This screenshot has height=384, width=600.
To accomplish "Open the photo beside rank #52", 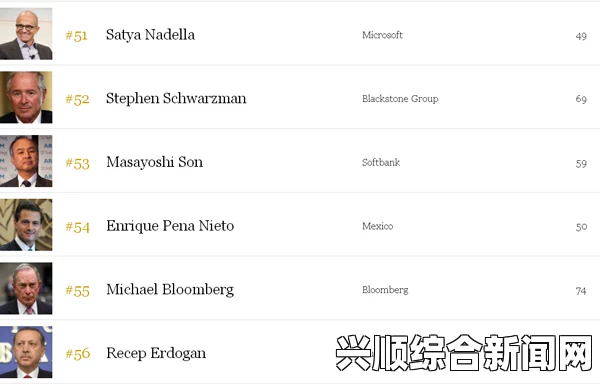I will (26, 97).
